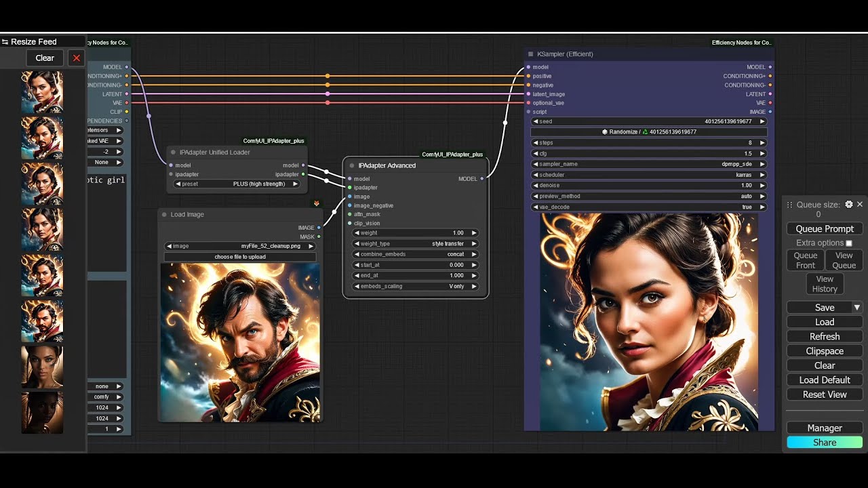Image resolution: width=868 pixels, height=488 pixels.
Task: Decrease steps with the left arrow
Action: tap(535, 143)
